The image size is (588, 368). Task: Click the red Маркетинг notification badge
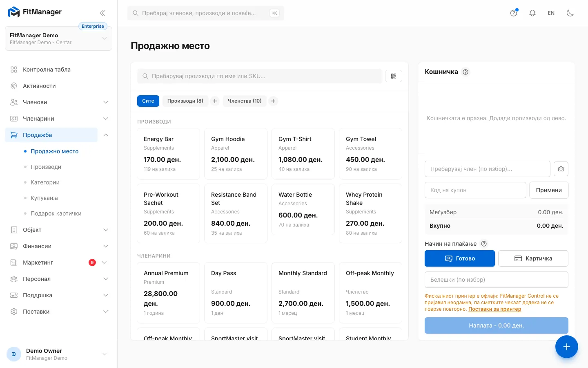tap(92, 263)
